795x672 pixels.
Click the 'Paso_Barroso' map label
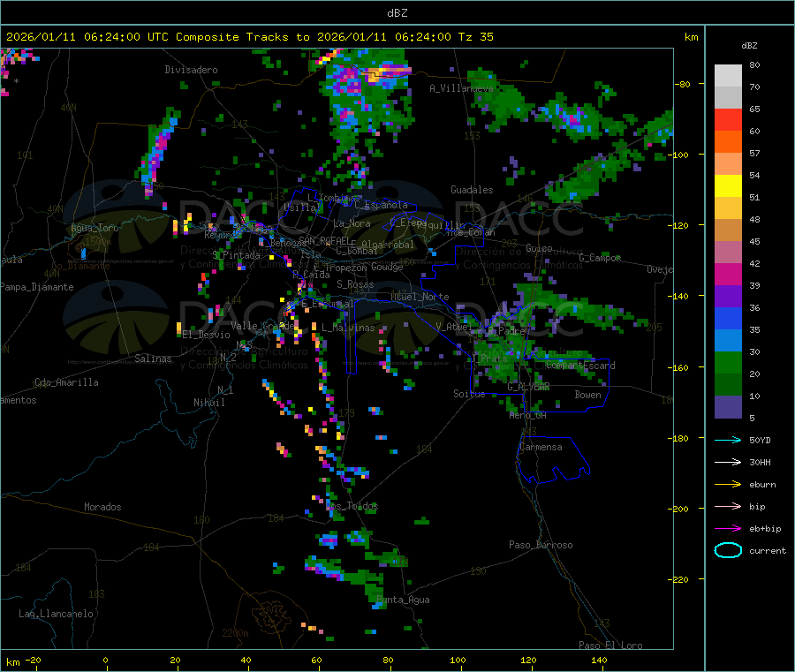[541, 546]
